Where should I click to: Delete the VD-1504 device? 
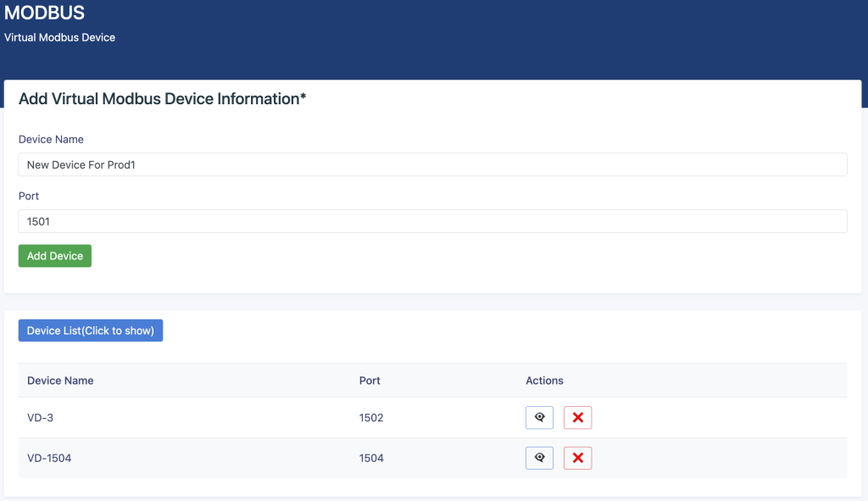point(577,458)
